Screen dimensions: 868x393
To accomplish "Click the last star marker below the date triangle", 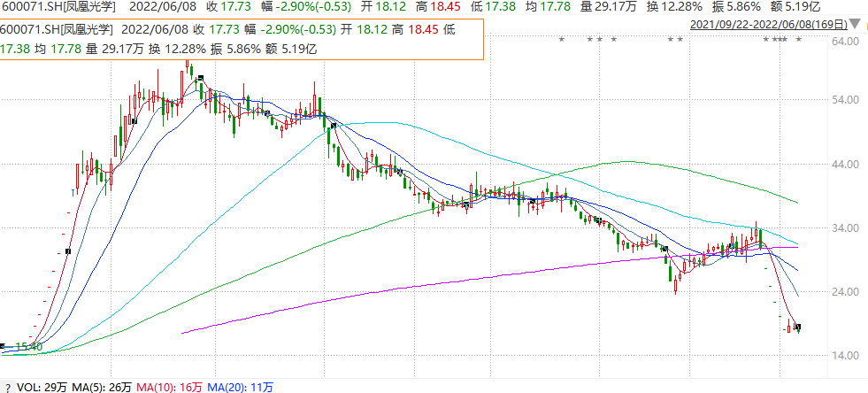I will pyautogui.click(x=799, y=39).
